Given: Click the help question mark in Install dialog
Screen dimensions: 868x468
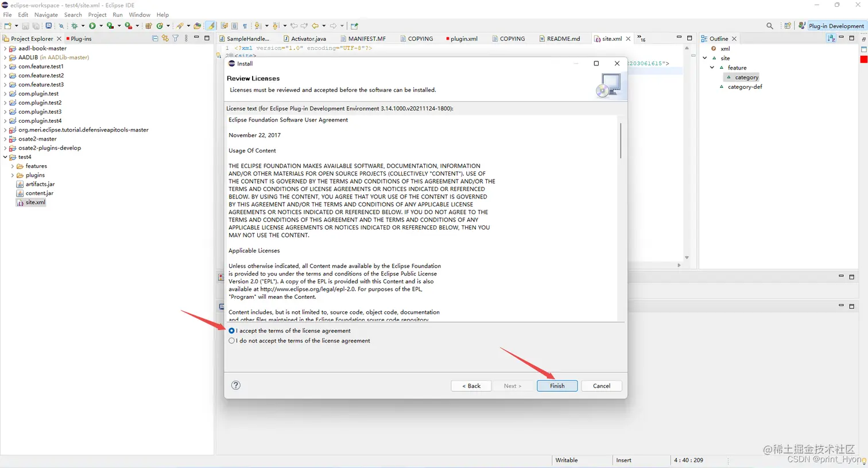Looking at the screenshot, I should point(236,385).
